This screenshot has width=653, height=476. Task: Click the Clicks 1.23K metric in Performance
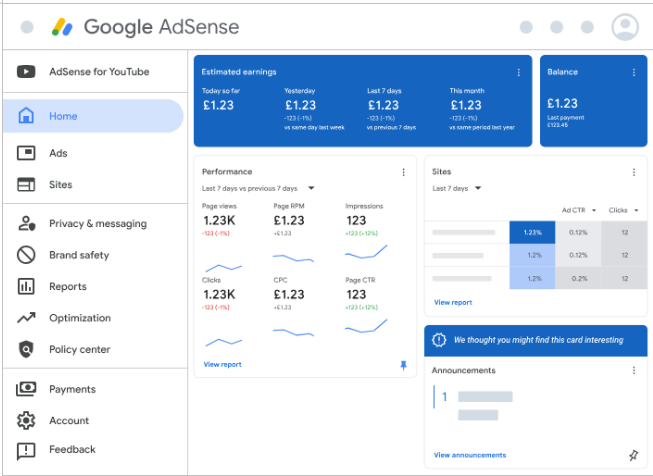[219, 294]
